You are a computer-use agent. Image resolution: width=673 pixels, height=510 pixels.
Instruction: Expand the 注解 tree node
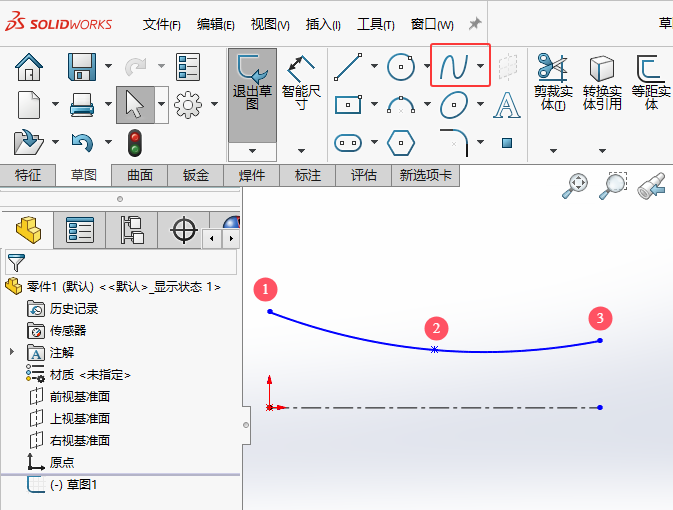(12, 352)
